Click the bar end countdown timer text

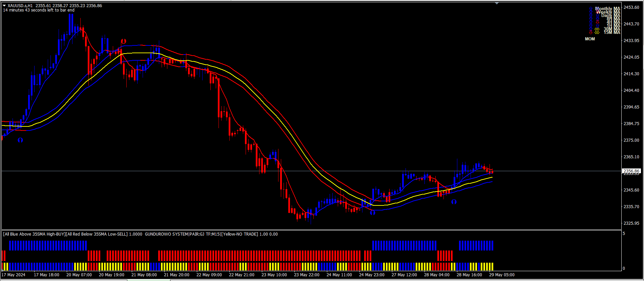39,10
